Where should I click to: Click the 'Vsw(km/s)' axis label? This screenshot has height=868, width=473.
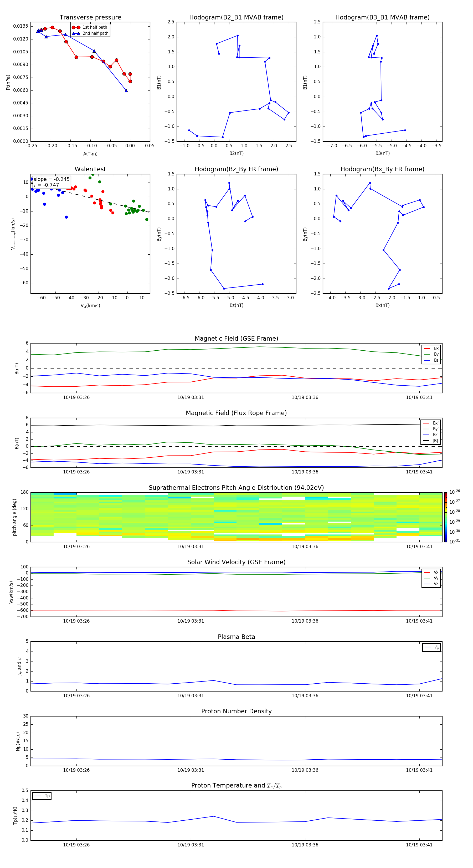[11, 592]
